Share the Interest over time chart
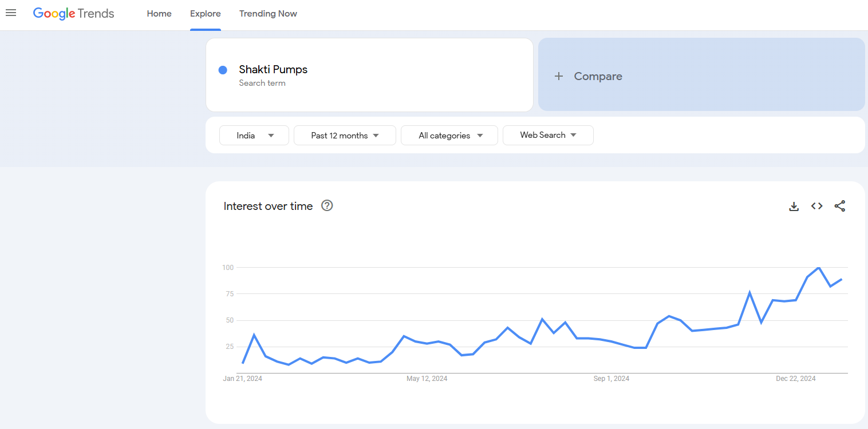This screenshot has height=429, width=868. (840, 206)
